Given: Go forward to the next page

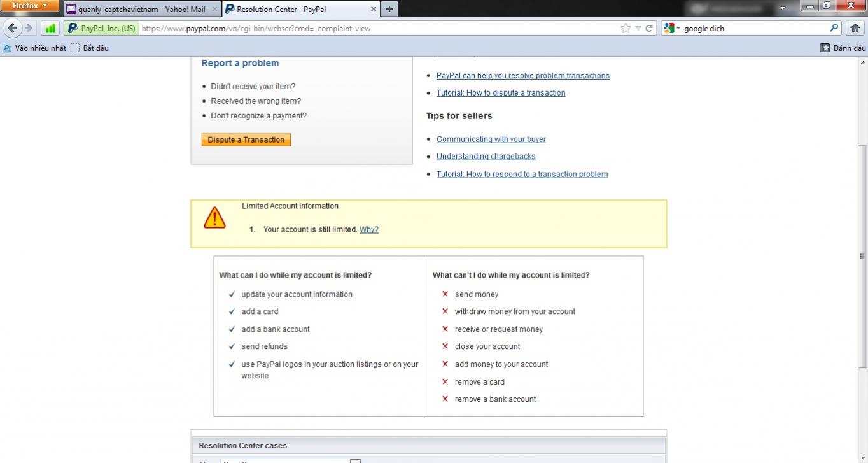Looking at the screenshot, I should (x=28, y=28).
